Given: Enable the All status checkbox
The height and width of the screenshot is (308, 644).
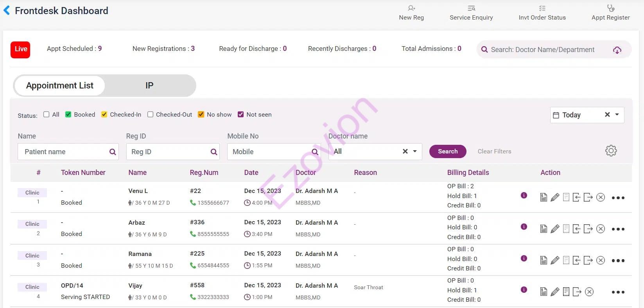Looking at the screenshot, I should tap(47, 114).
